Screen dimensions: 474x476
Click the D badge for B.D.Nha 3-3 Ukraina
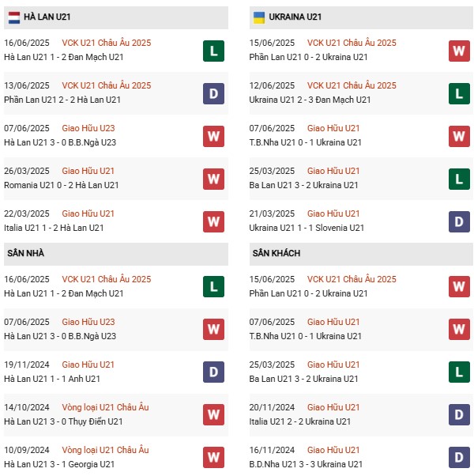[459, 457]
